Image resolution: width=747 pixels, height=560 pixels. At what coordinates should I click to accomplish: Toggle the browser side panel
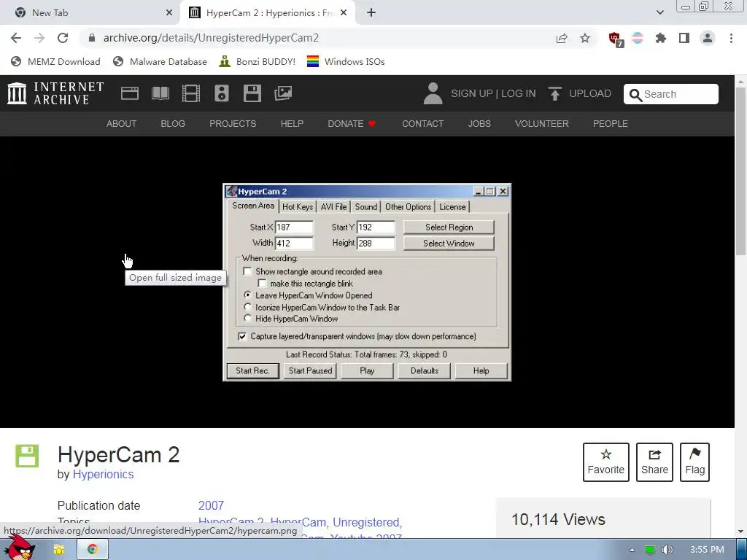coord(684,38)
